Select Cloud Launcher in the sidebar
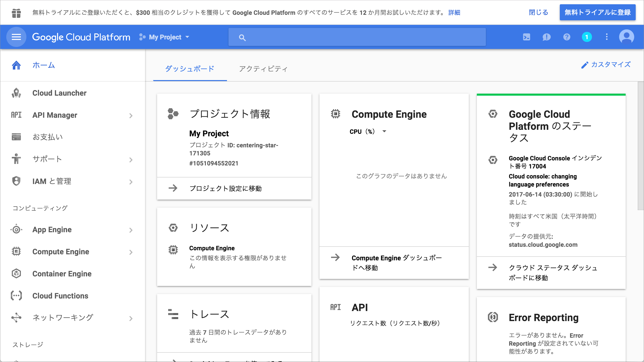 coord(72,93)
